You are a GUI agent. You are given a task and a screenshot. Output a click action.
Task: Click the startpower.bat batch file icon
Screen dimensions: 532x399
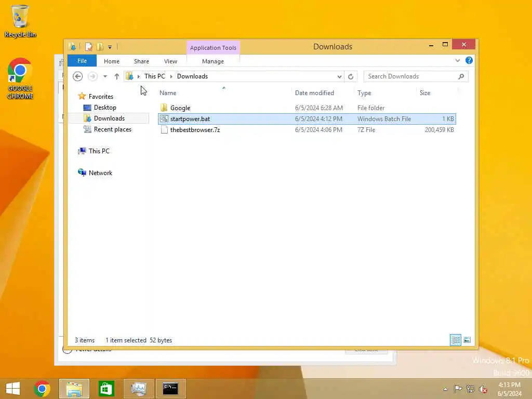[164, 119]
